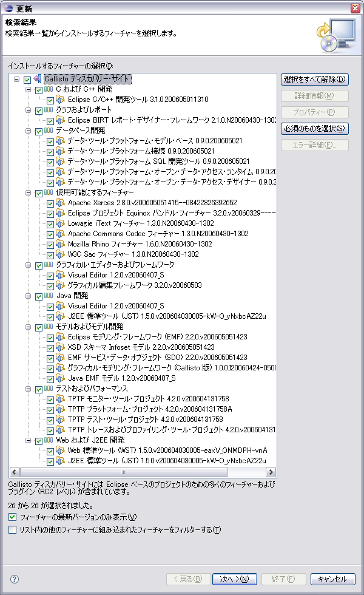Screen dimensions: 364x595
Task: Toggle フィーチャーの最新バージョンのみ表示 checkbox
Action: 13,517
